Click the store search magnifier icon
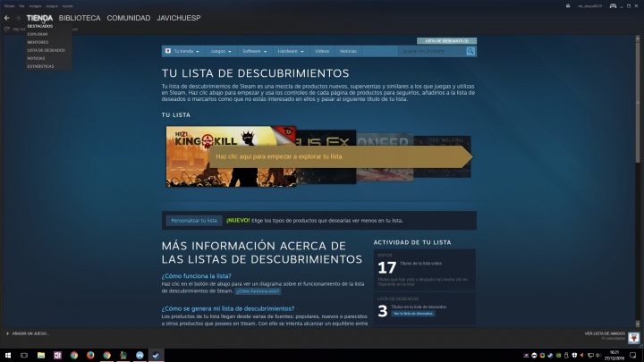Screen dimensions: 644x362 tap(470, 51)
